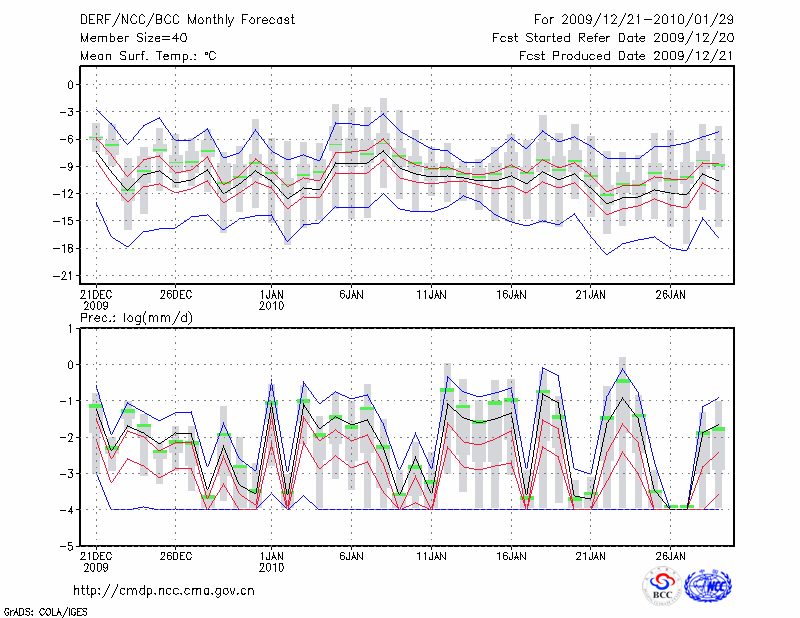The image size is (800, 618).
Task: Click the BCC logo
Action: click(x=661, y=586)
